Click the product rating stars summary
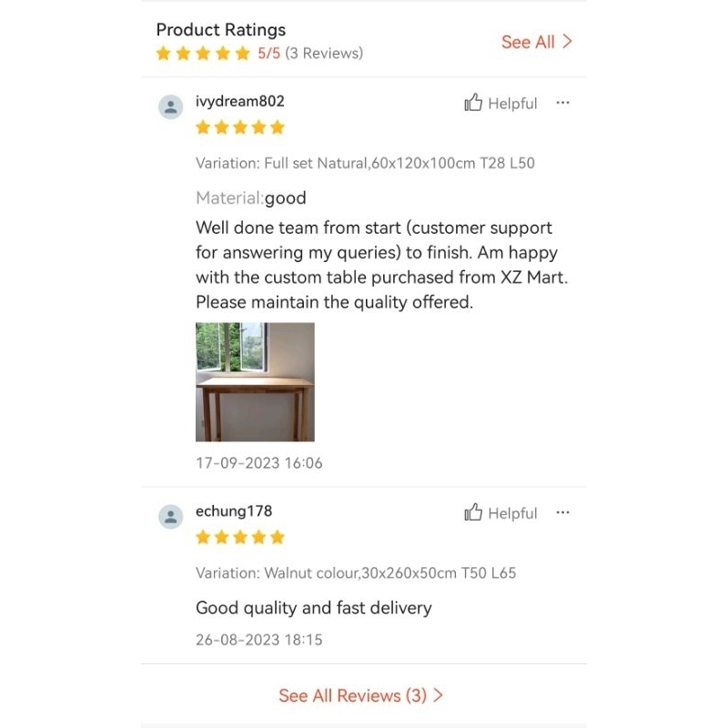This screenshot has width=728, height=728. point(203,54)
